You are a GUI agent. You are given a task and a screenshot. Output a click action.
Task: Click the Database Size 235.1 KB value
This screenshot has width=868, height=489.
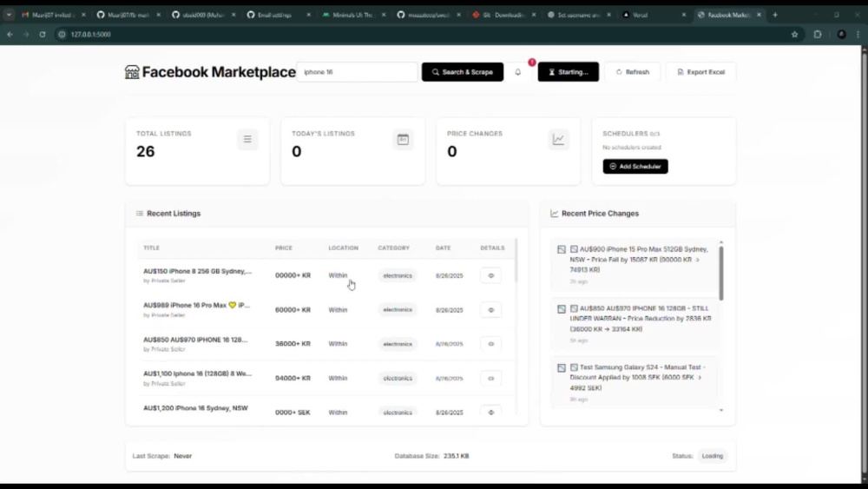coord(457,456)
